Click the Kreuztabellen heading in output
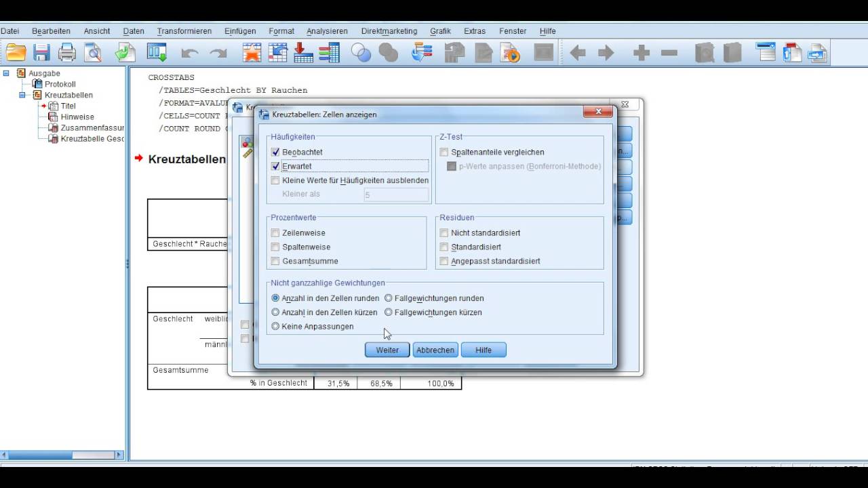The height and width of the screenshot is (488, 868). pyautogui.click(x=187, y=159)
